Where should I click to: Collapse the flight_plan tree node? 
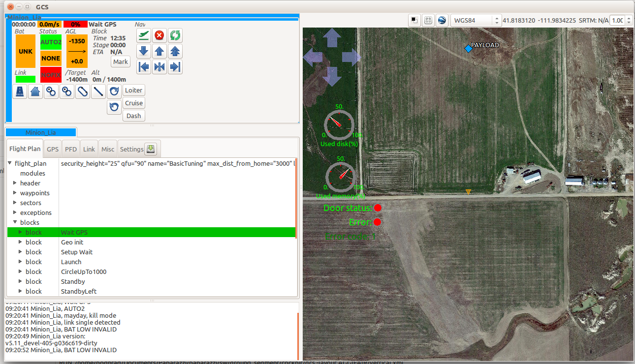(x=10, y=163)
